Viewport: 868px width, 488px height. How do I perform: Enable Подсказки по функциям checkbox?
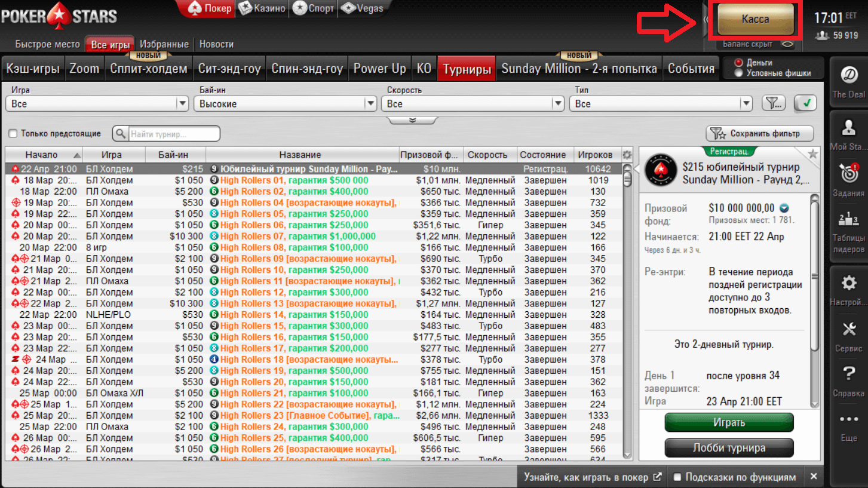coord(677,477)
